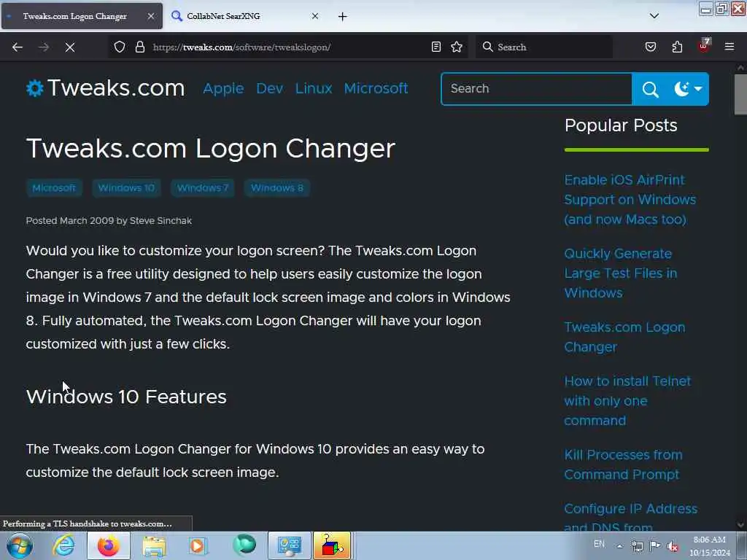The image size is (747, 560).
Task: Click the network tray icon
Action: [638, 546]
